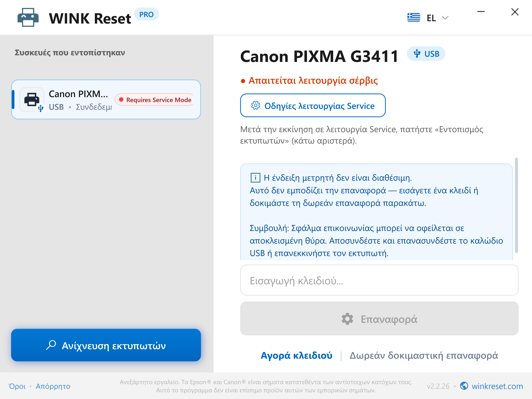
Task: Click the info icon in the message box
Action: coord(255,178)
